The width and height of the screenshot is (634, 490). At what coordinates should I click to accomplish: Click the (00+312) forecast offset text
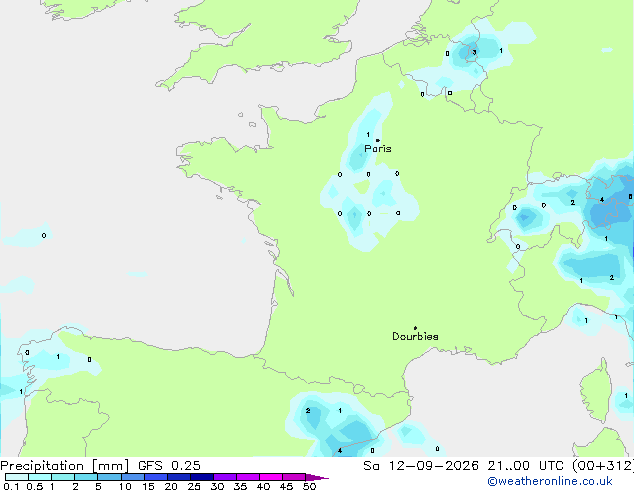click(x=603, y=466)
